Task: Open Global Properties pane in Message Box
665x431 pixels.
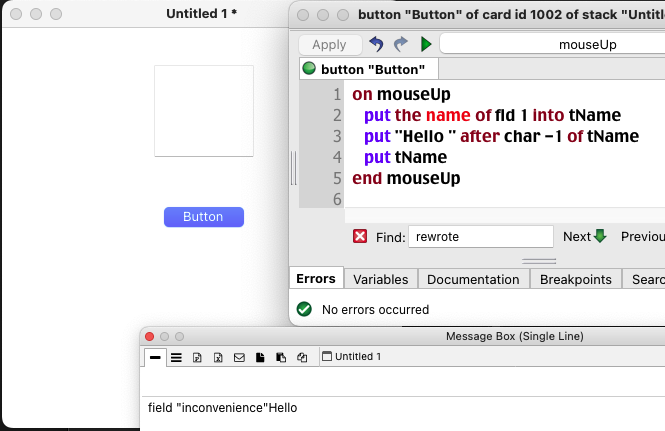Action: 197,358
